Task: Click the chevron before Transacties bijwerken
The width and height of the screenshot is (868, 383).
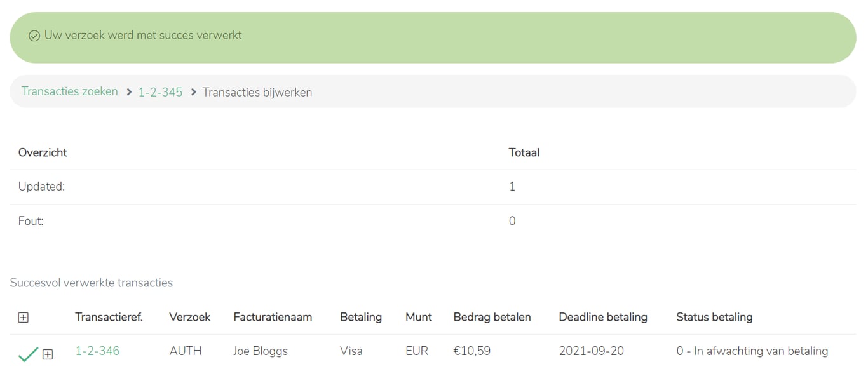Action: click(x=193, y=92)
